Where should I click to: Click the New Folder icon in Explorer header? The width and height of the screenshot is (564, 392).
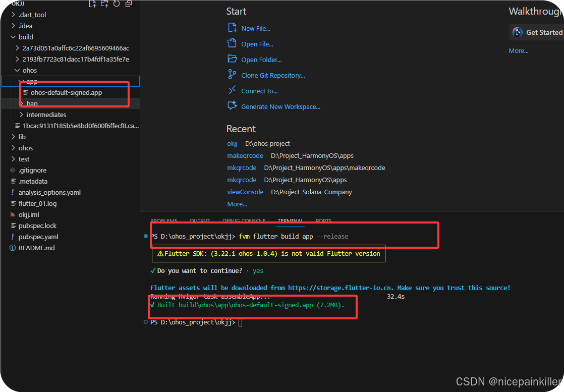(x=104, y=4)
